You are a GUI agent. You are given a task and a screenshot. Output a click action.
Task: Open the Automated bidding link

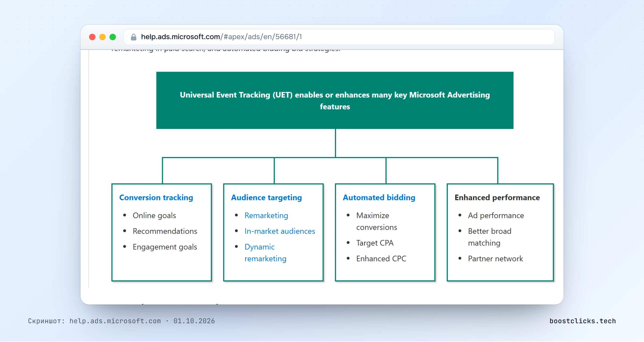379,198
